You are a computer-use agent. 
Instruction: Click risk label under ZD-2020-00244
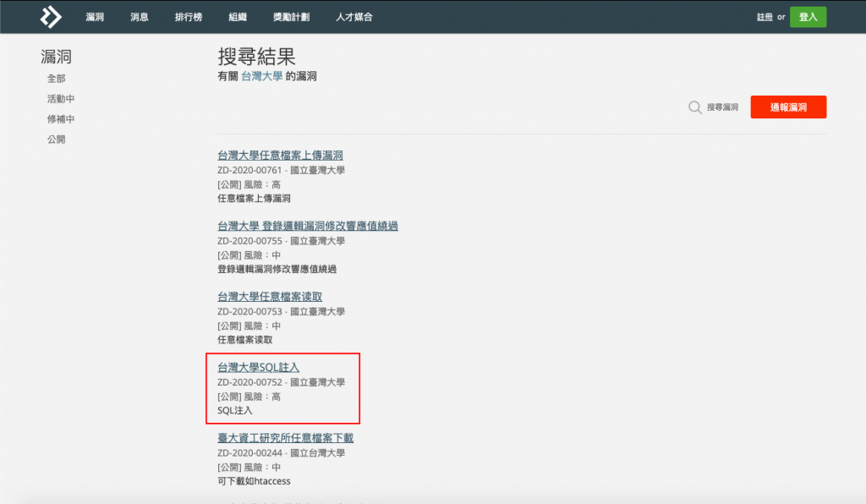coord(249,468)
